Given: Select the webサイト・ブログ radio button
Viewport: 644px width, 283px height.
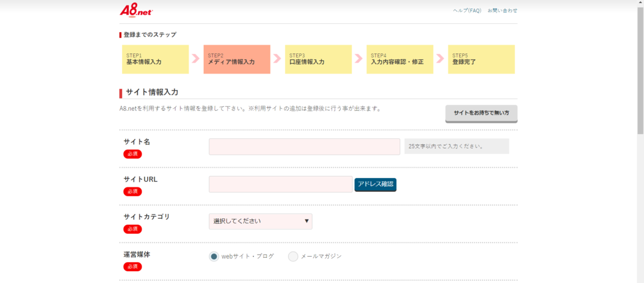Looking at the screenshot, I should tap(214, 257).
